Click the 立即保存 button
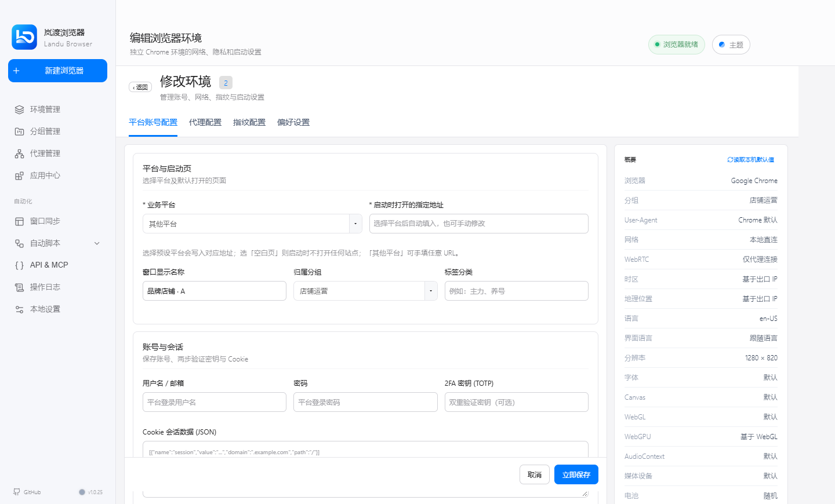The width and height of the screenshot is (835, 504). (576, 474)
